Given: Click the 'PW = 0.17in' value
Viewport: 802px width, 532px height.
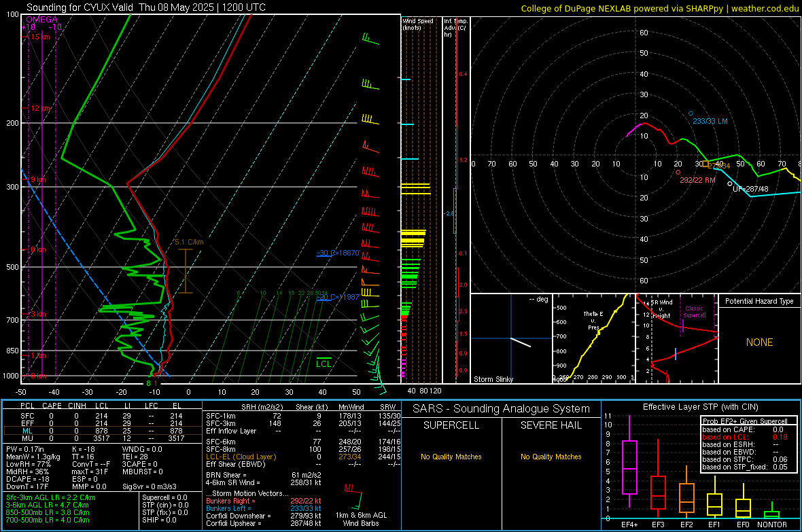Looking at the screenshot, I should point(25,449).
